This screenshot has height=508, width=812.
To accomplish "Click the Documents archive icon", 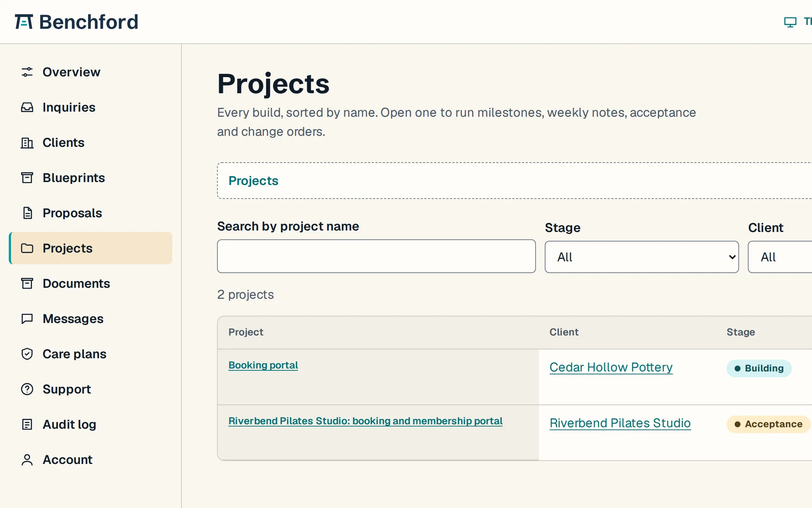I will [27, 283].
